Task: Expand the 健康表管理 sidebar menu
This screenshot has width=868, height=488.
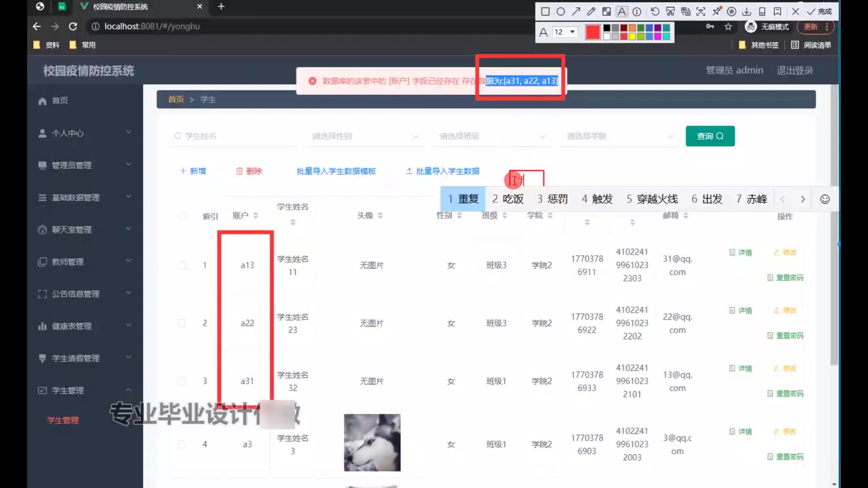Action: pos(85,326)
